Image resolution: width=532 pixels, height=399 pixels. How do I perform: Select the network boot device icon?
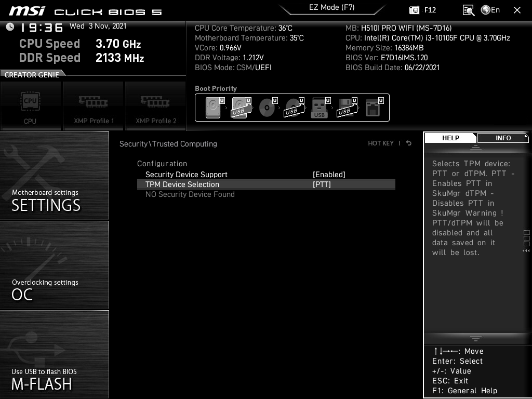pyautogui.click(x=373, y=108)
